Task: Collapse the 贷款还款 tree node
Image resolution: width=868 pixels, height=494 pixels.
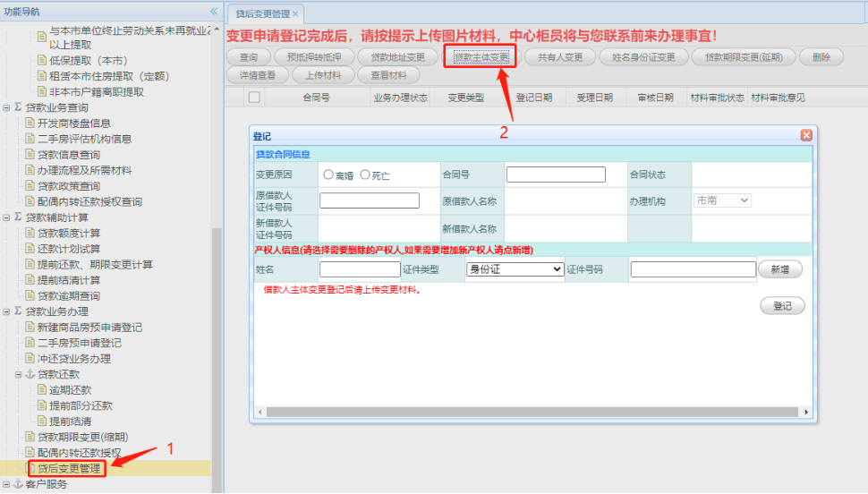Action: [18, 374]
